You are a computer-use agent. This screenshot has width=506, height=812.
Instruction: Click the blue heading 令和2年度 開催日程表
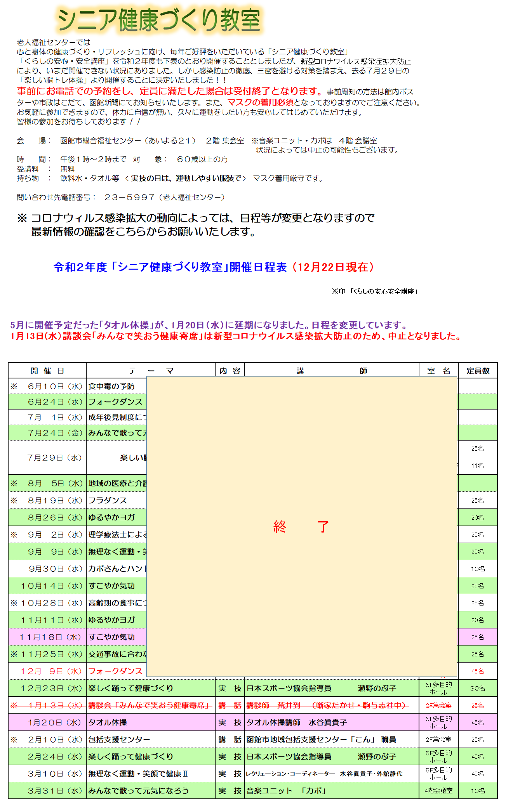pyautogui.click(x=170, y=267)
